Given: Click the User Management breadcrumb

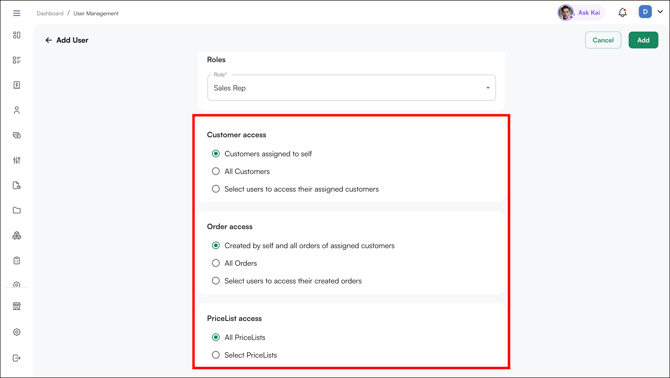Looking at the screenshot, I should [x=96, y=14].
